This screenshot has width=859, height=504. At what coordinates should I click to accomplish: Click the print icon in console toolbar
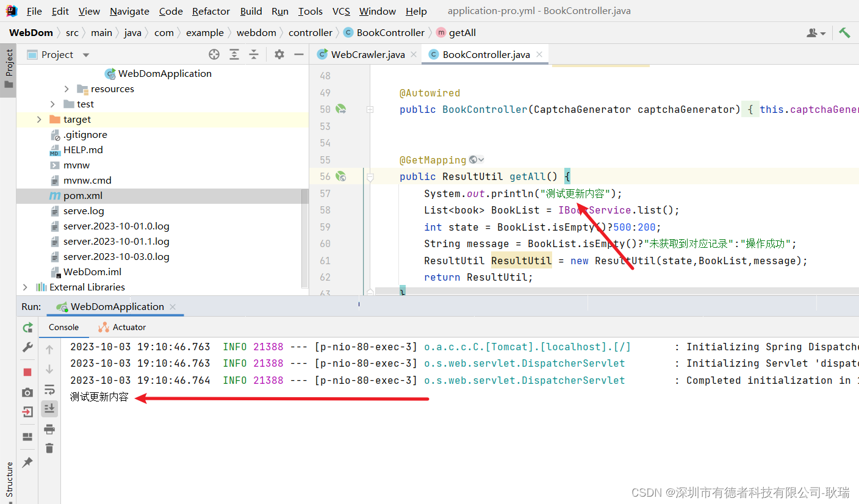click(49, 429)
